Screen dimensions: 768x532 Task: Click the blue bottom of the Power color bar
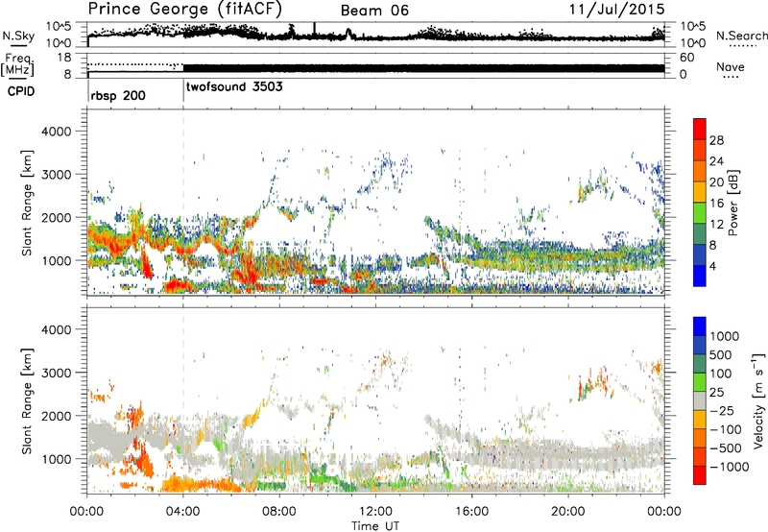pos(700,277)
